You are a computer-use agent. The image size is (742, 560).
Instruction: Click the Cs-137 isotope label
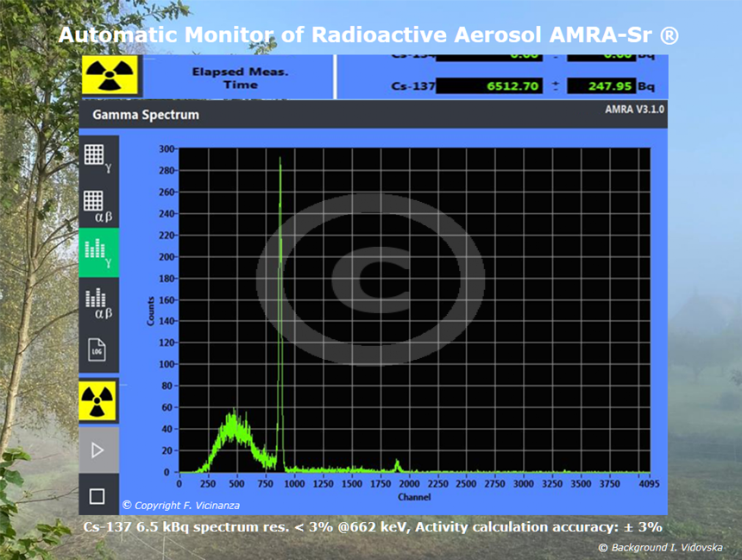412,86
